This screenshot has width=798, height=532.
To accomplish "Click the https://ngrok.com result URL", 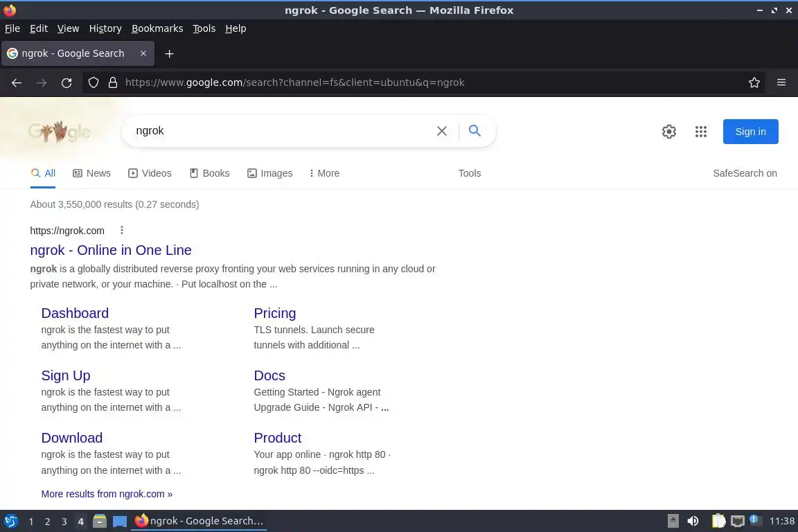I will coord(67,231).
